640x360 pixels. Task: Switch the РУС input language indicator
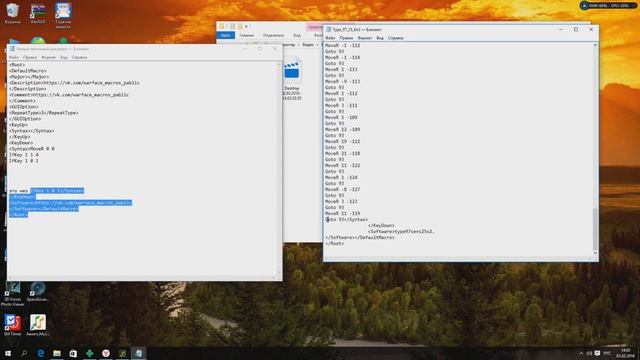click(607, 353)
